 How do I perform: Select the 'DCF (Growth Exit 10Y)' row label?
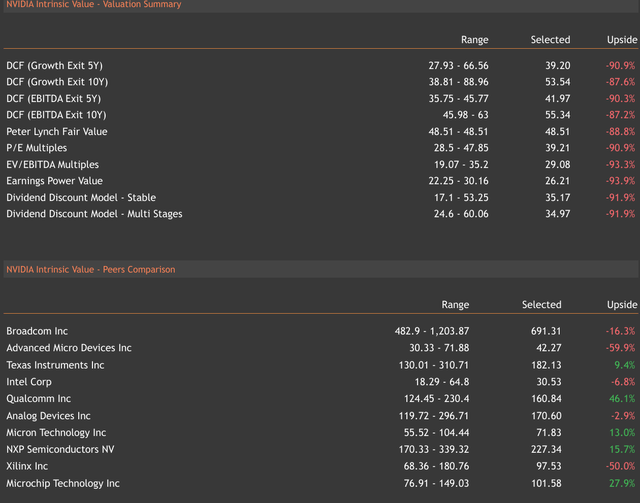point(57,82)
